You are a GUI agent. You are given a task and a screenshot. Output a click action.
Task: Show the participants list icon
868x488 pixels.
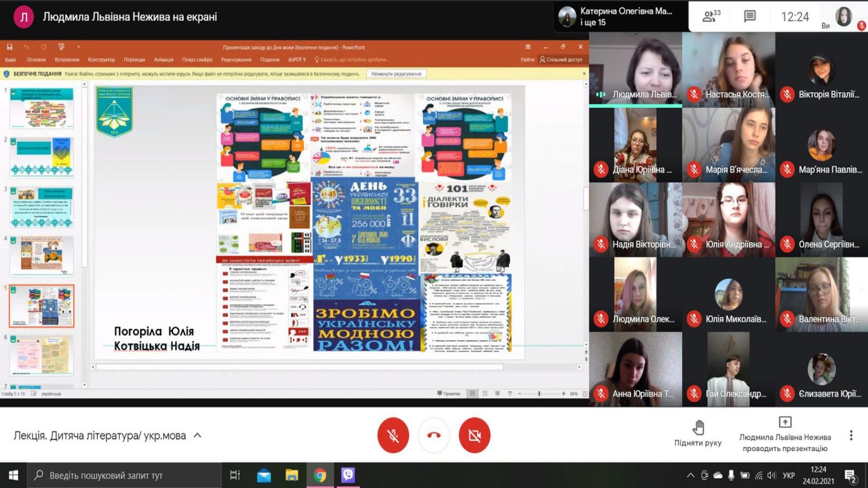711,16
